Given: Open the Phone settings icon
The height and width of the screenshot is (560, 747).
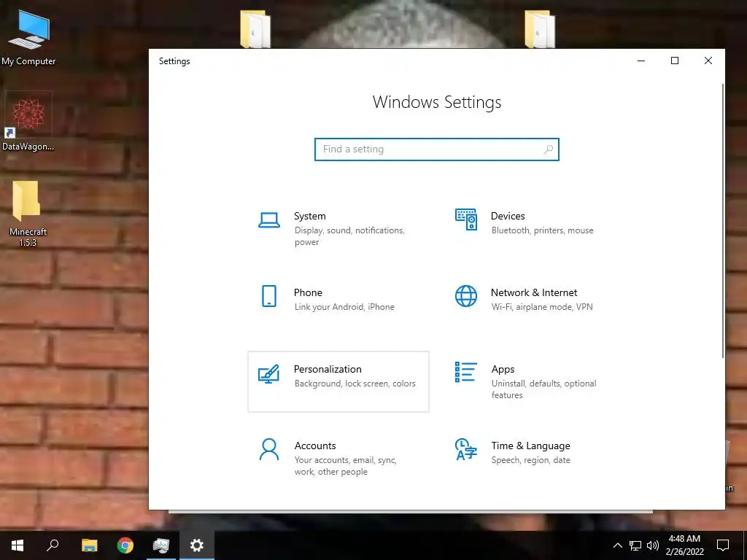Looking at the screenshot, I should [x=269, y=296].
